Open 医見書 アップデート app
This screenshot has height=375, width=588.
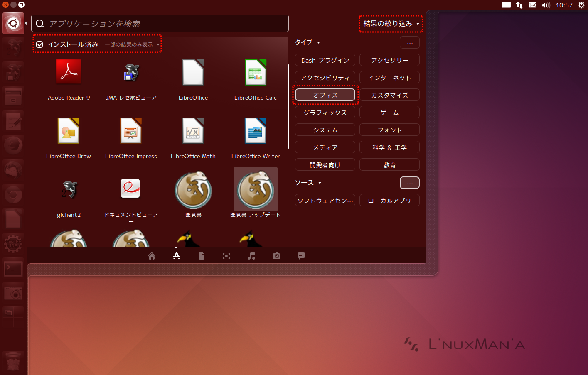pyautogui.click(x=256, y=190)
